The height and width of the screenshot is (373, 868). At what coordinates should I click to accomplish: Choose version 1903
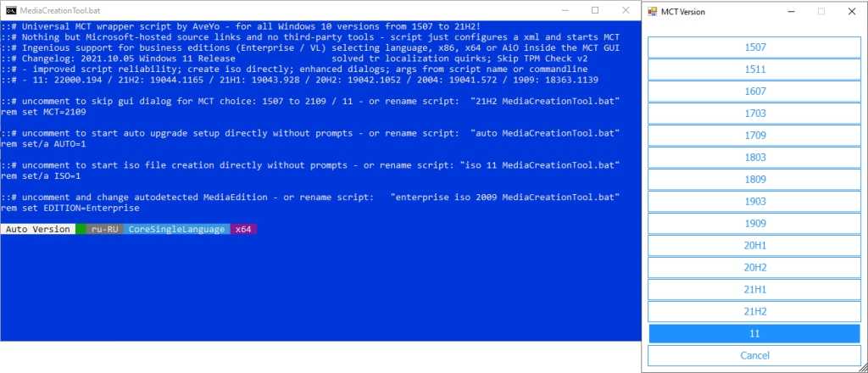(755, 202)
